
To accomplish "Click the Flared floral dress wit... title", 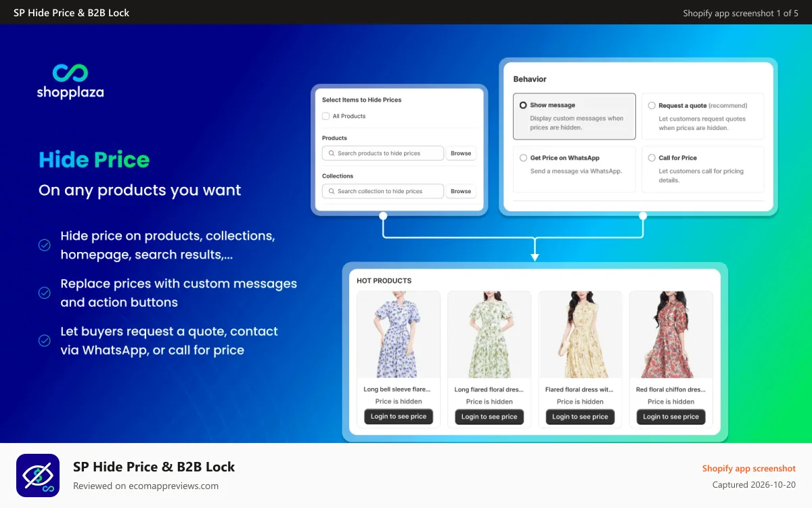I will 579,389.
